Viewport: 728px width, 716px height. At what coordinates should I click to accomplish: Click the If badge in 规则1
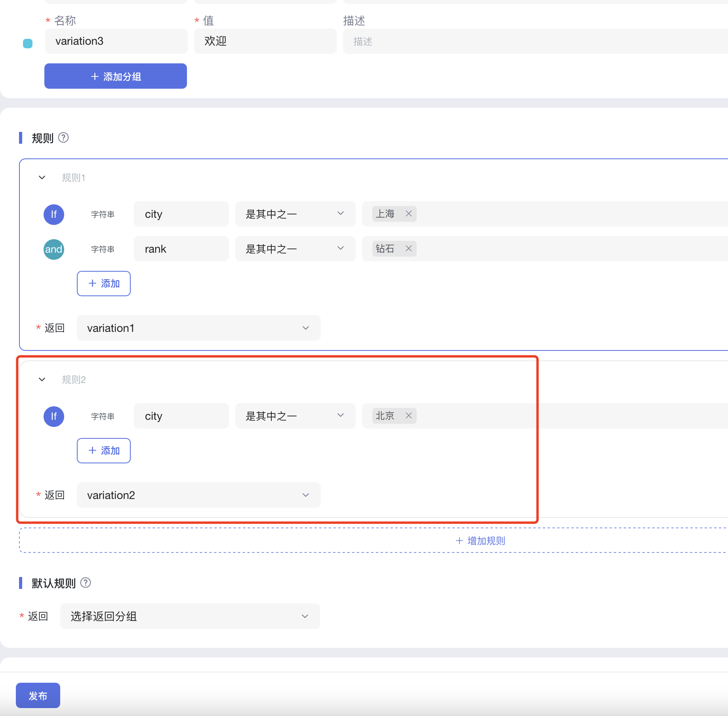click(54, 214)
